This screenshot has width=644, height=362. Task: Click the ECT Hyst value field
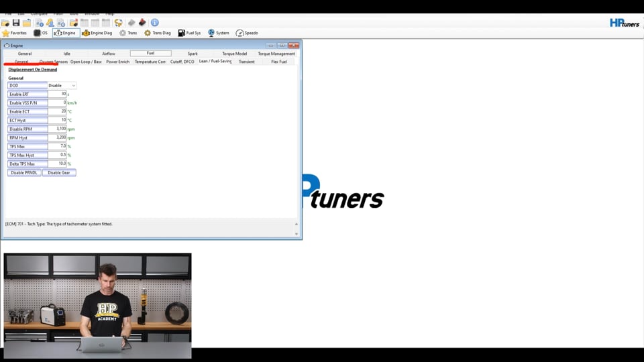(57, 120)
